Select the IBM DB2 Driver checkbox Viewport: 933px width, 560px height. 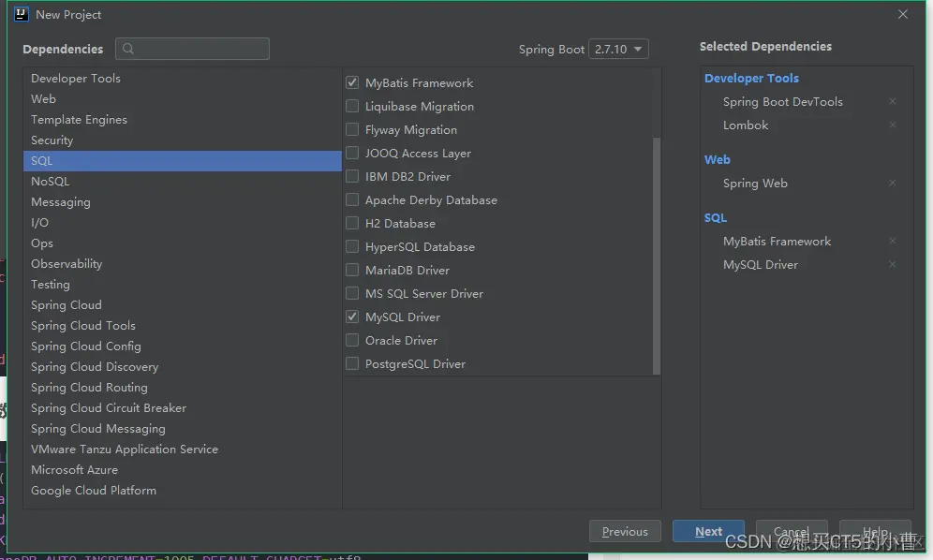[x=352, y=176]
